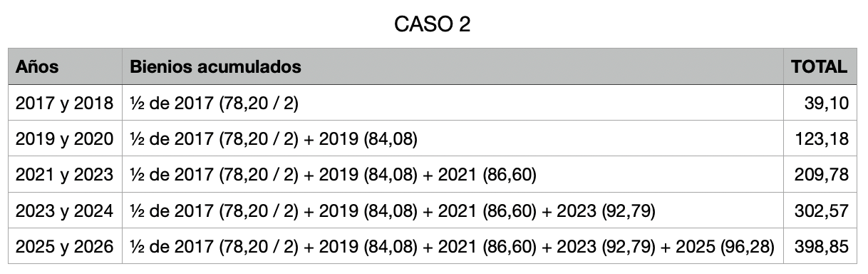Click the cell with only ½ de 2017 (78,20 / 2)
The image size is (868, 274).
pos(452,103)
